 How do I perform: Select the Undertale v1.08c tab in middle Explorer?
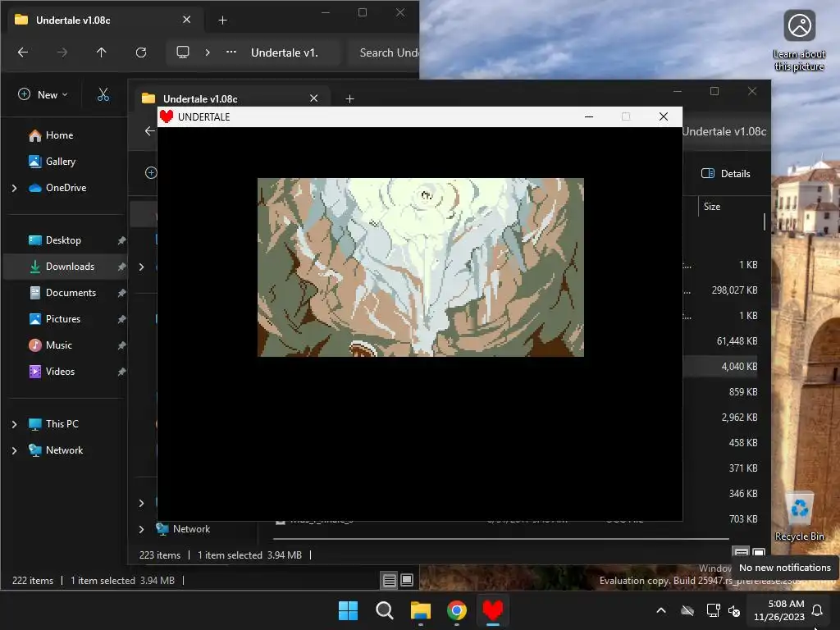[231, 98]
